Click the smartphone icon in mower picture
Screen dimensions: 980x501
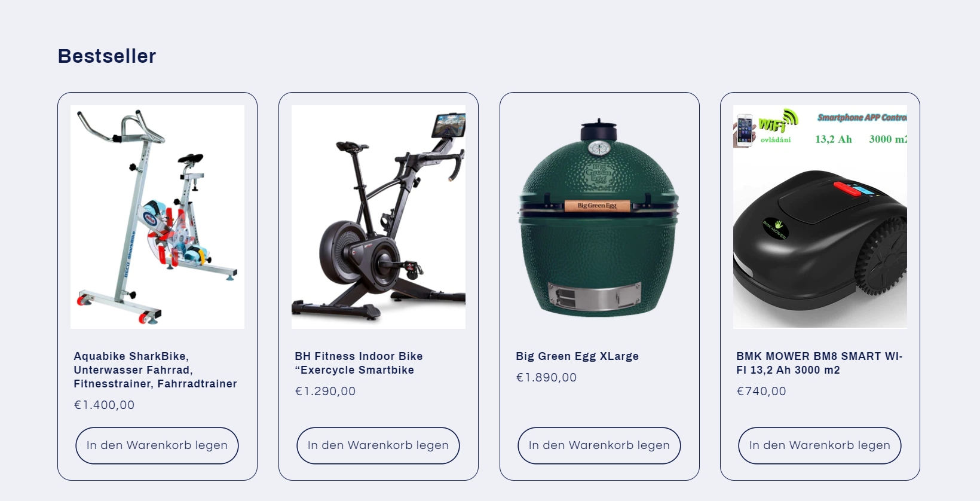tap(745, 130)
